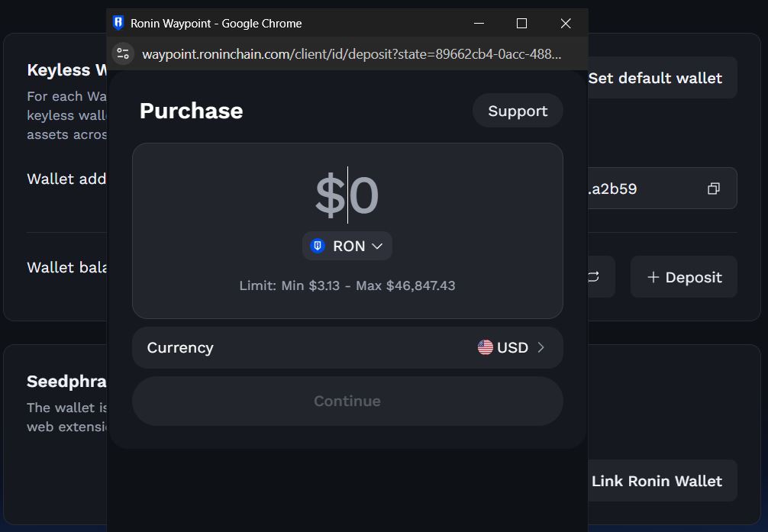Click the + Deposit button
The image size is (768, 532).
click(x=684, y=277)
